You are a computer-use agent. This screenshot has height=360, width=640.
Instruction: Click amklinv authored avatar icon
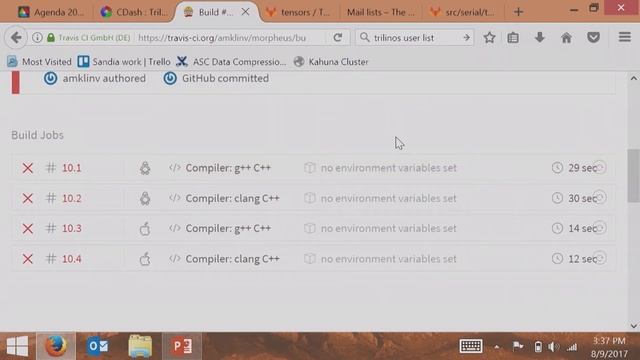click(51, 78)
